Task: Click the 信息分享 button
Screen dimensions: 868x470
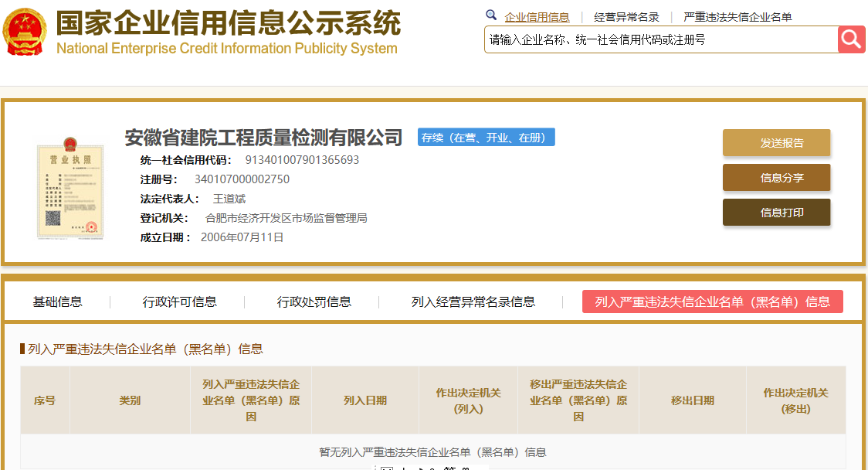Action: coord(776,178)
